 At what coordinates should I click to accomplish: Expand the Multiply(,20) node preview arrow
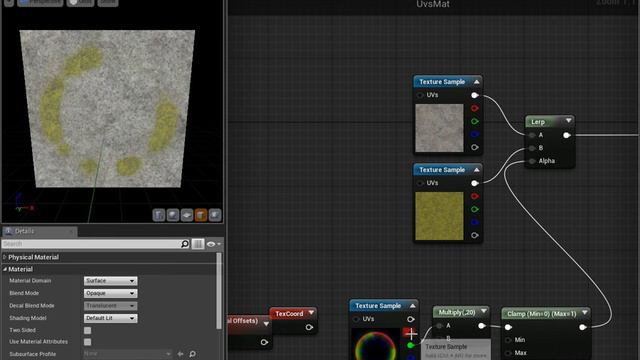coord(484,312)
